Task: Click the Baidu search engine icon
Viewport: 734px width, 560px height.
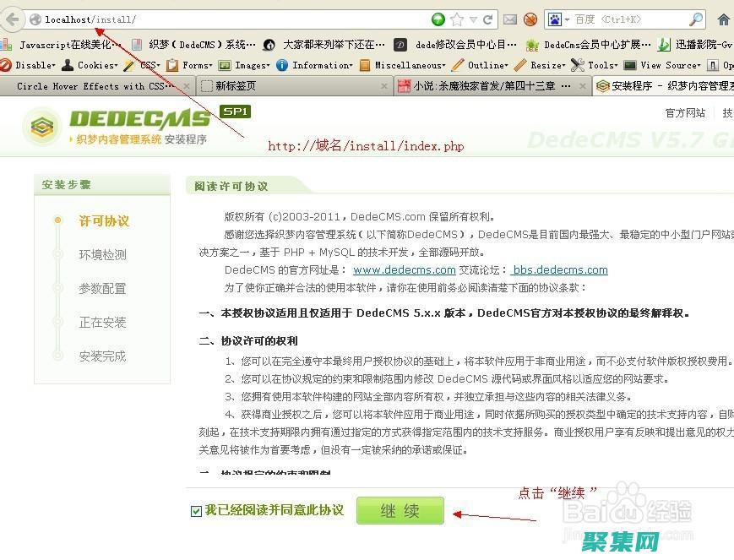Action: [556, 19]
